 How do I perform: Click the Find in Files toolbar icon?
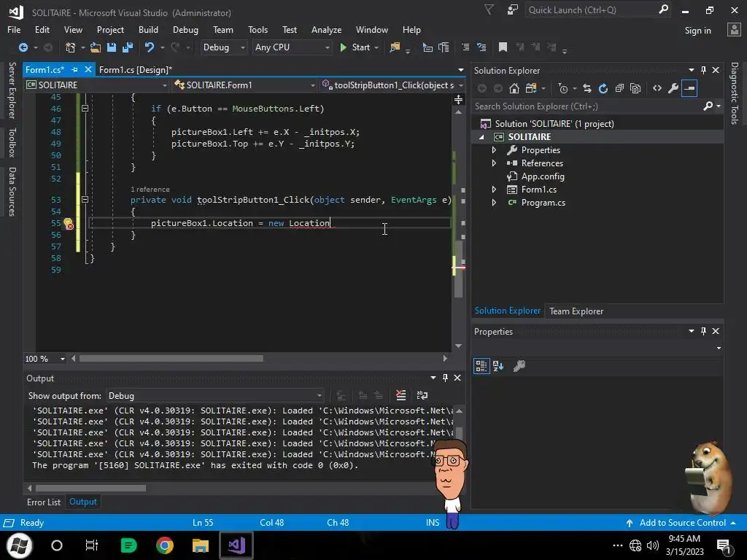click(395, 47)
